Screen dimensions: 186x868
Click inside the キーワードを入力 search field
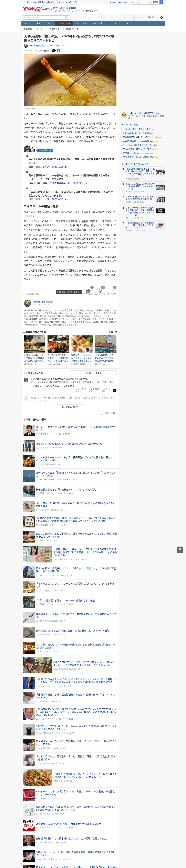click(43, 18)
